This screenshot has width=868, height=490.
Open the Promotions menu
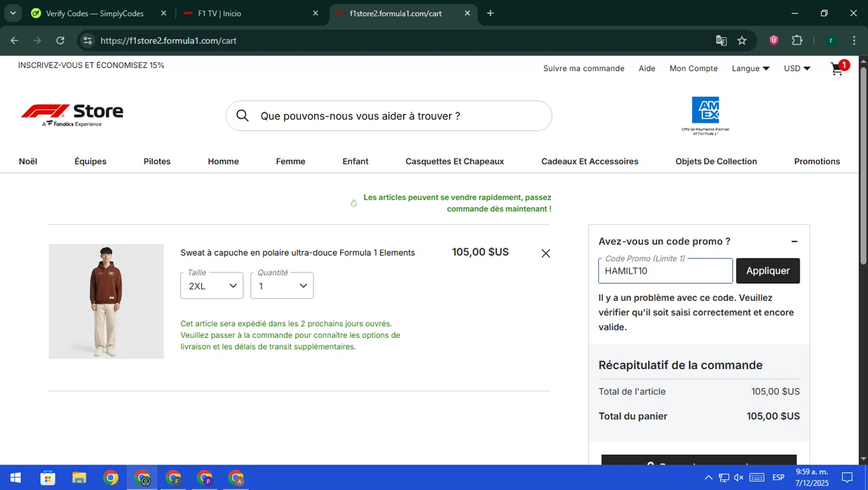coord(817,161)
